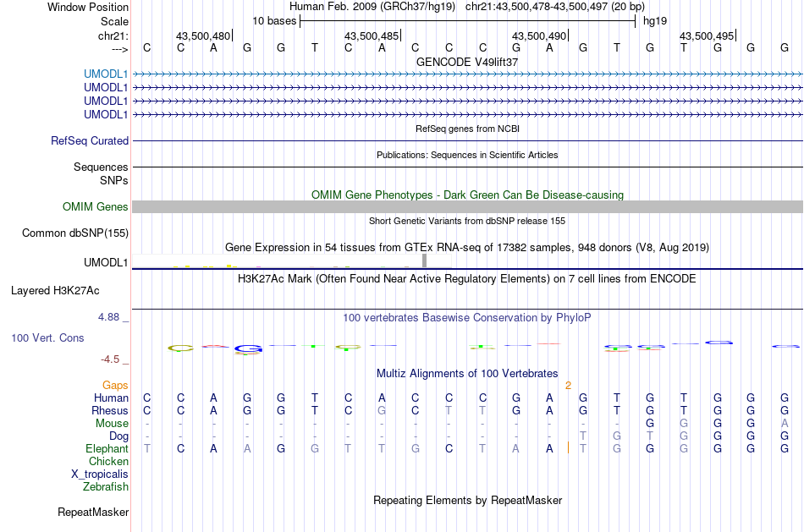Click the light-blue UMODL1 transcript label
The image size is (804, 532).
(x=106, y=74)
